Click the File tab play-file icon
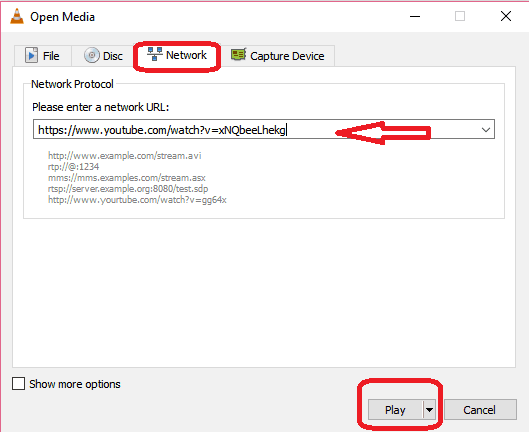The image size is (529, 432). point(31,55)
